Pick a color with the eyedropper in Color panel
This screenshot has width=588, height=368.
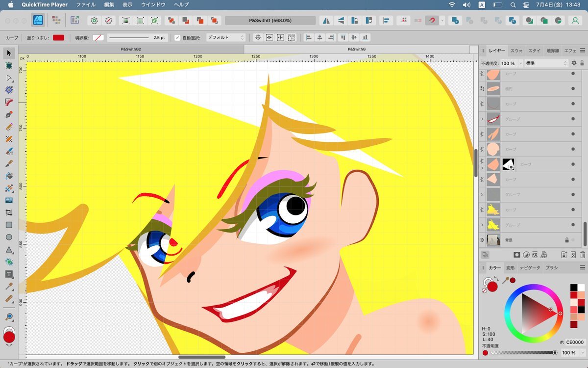point(505,280)
